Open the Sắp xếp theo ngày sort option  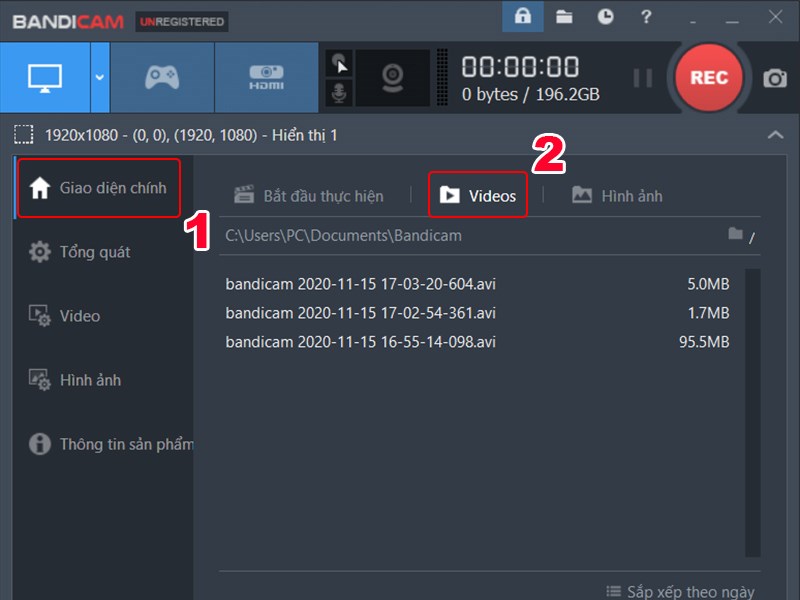coord(681,591)
